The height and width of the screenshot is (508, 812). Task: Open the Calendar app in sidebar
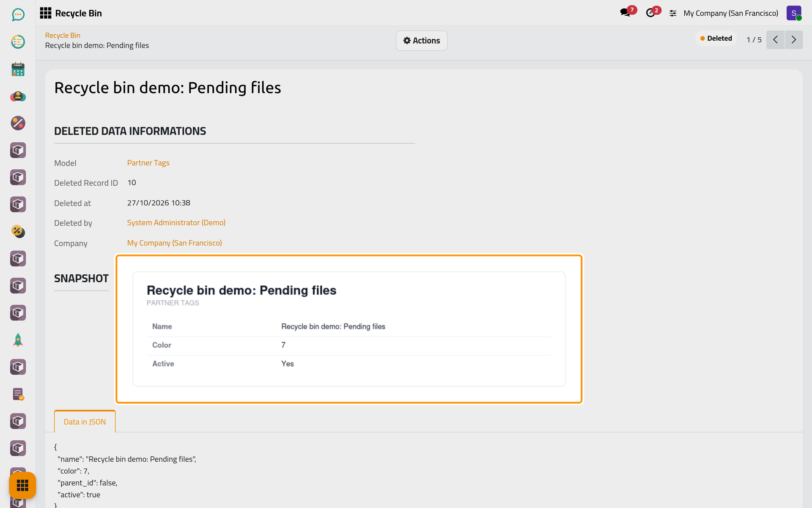tap(18, 69)
